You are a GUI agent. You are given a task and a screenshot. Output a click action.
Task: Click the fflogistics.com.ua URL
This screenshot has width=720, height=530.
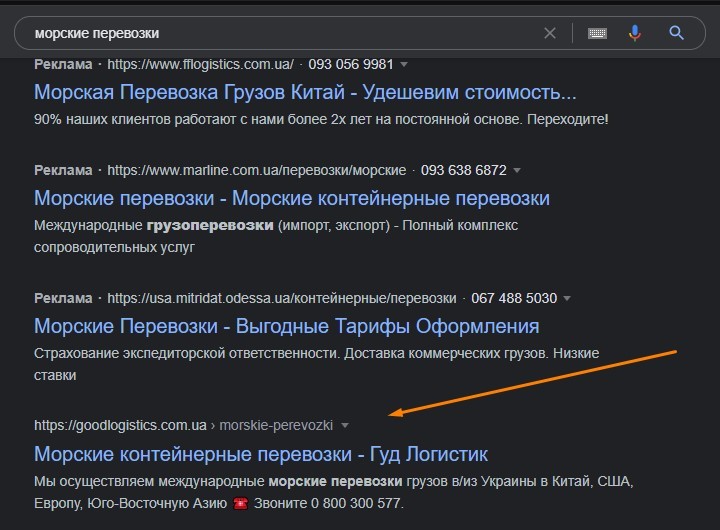tap(200, 64)
